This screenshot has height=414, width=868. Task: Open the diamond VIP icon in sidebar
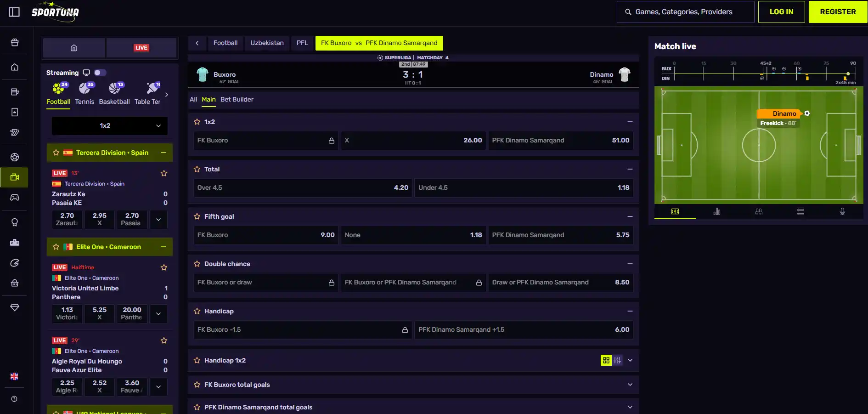click(x=15, y=307)
